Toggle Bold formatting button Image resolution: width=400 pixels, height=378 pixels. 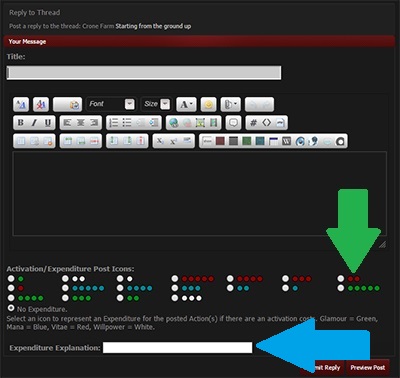21,123
